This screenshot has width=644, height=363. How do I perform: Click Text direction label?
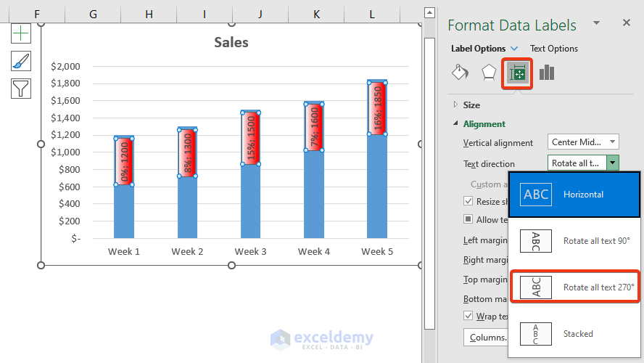tap(489, 163)
